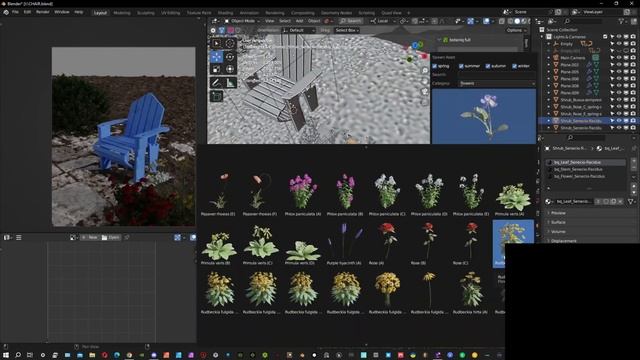Screen dimensions: 640x360
Task: Toggle the autumn season checkbox
Action: tap(488, 66)
